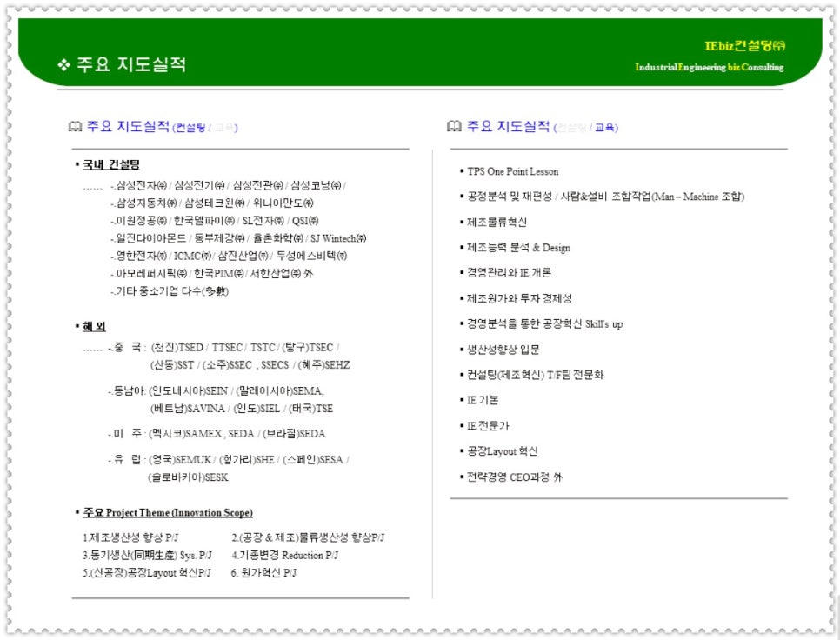Select '삼성전기㈜' in the client list
This screenshot has width=840, height=640.
199,185
